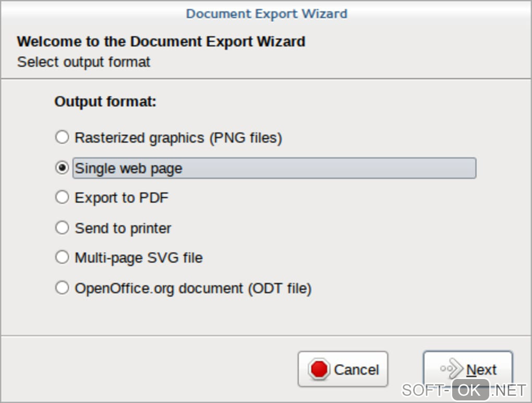Image resolution: width=532 pixels, height=403 pixels.
Task: Click the "Select output format" subtitle text
Action: point(83,62)
